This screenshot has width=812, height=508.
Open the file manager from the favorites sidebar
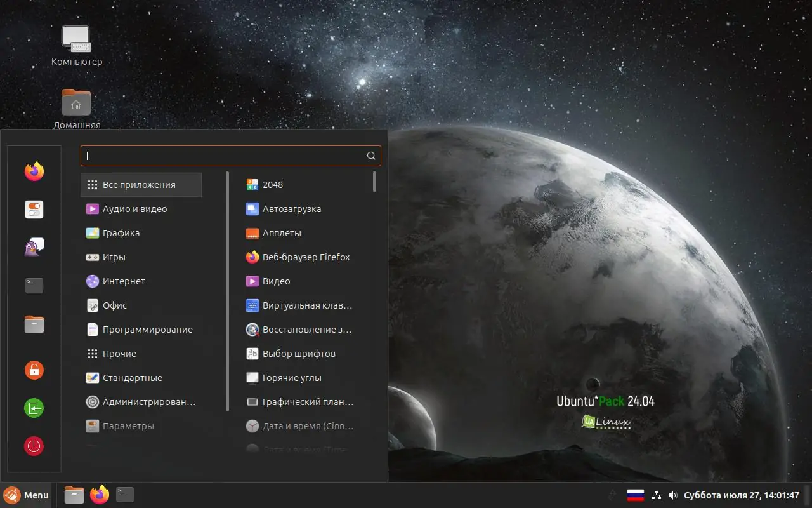(x=34, y=324)
